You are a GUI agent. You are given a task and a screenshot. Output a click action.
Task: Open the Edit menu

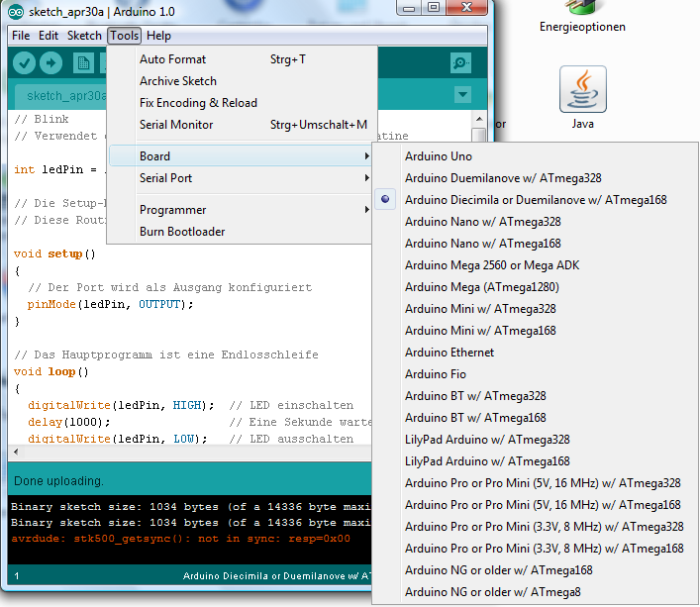tap(49, 36)
